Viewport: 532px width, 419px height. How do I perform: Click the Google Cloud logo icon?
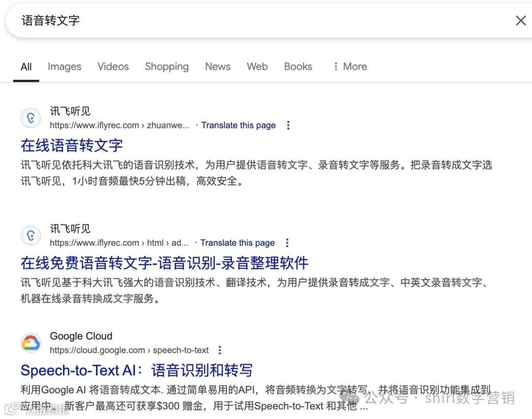tap(31, 342)
